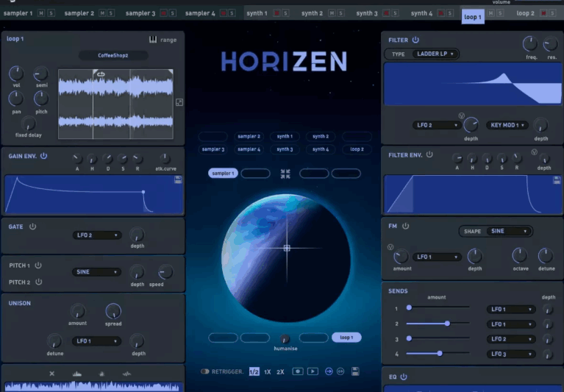Open the filter type Ladder LP dropdown

(435, 54)
